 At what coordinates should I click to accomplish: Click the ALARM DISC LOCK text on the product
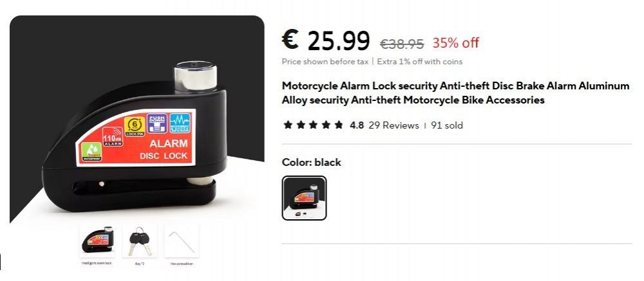click(x=164, y=149)
